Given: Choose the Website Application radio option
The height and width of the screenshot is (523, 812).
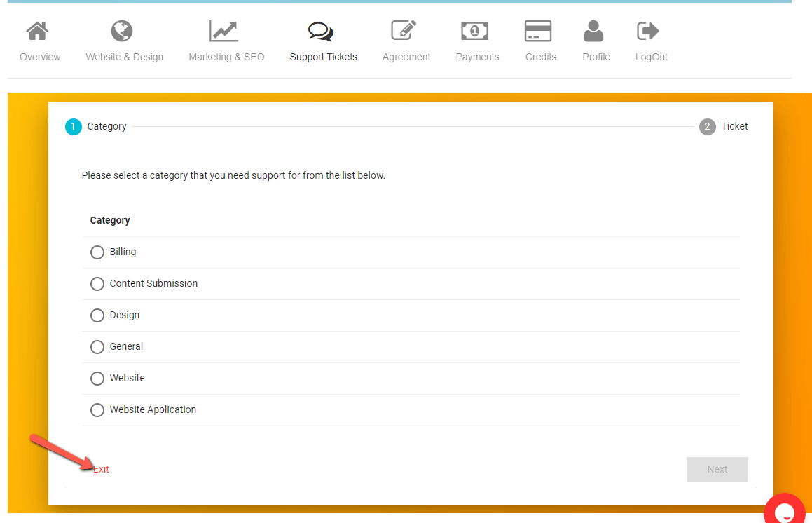Looking at the screenshot, I should click(x=97, y=410).
